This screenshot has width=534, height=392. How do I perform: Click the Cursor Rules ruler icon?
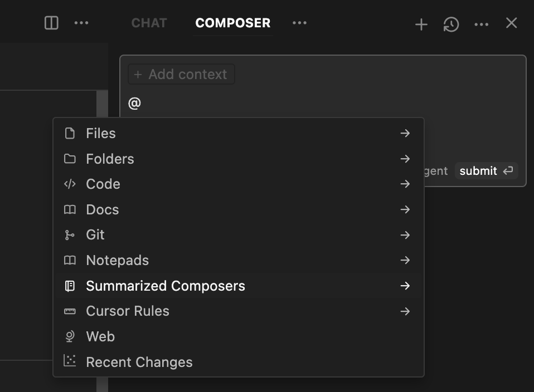pos(70,311)
